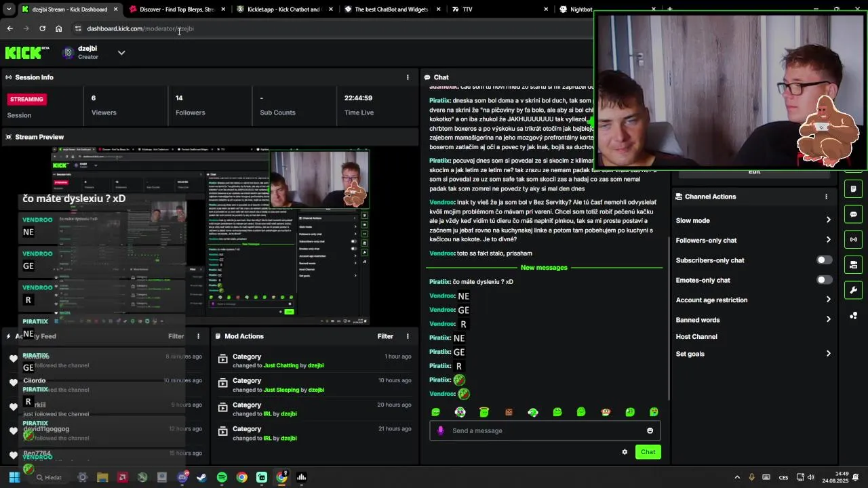The height and width of the screenshot is (488, 868).
Task: Open Session Info three-dot menu
Action: click(408, 77)
